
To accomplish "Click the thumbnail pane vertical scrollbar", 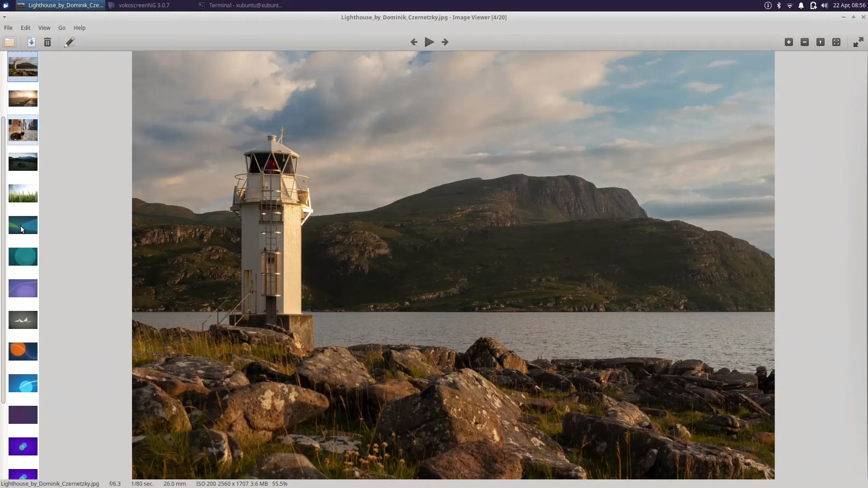I will pyautogui.click(x=3, y=260).
